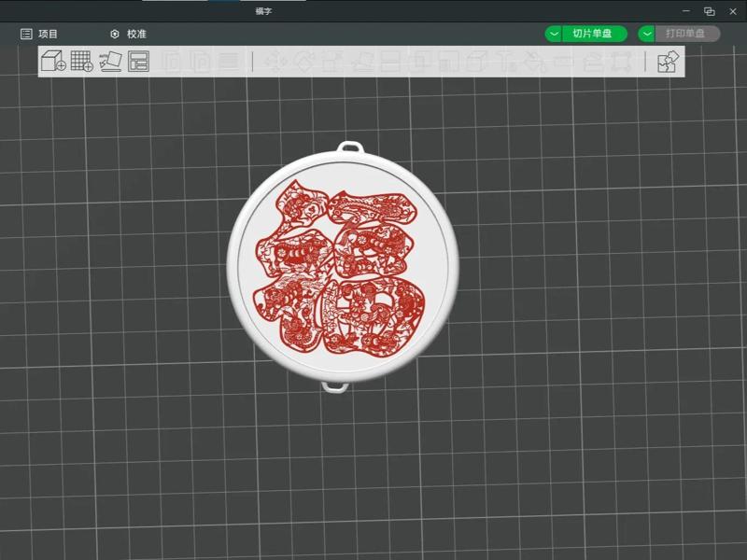Select the faded Rotate tool icon
Screen dimensions: 747x560
304,62
